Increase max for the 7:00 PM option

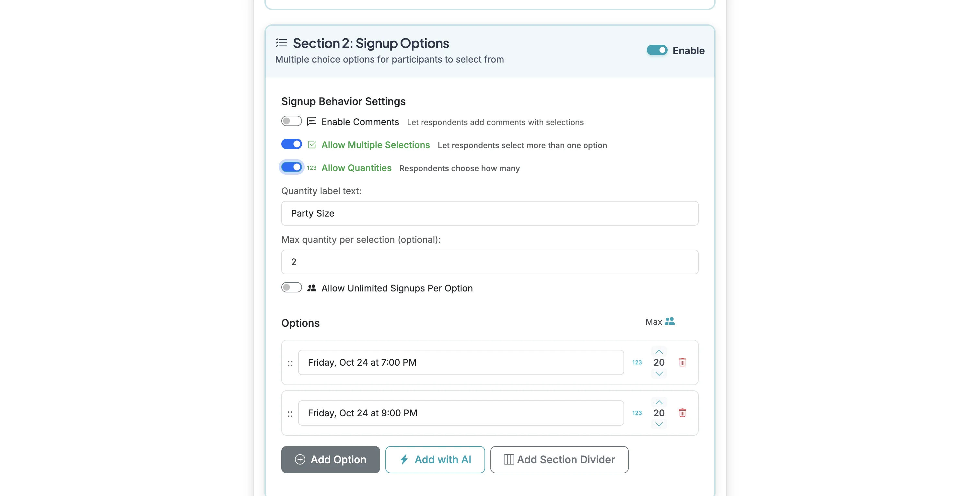659,351
